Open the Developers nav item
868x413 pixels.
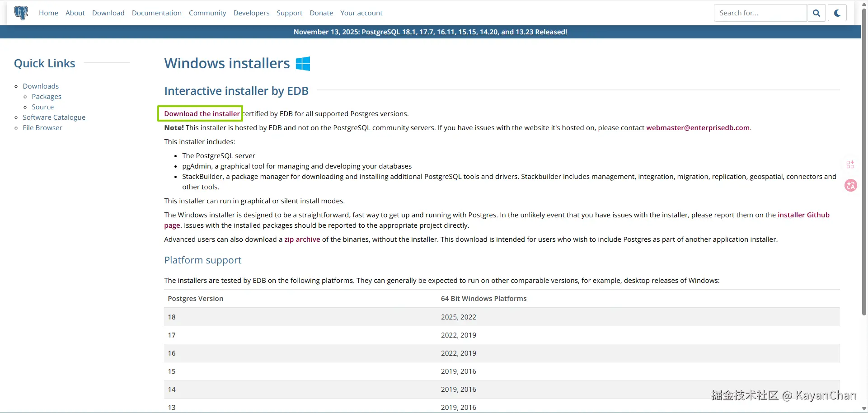pos(251,13)
